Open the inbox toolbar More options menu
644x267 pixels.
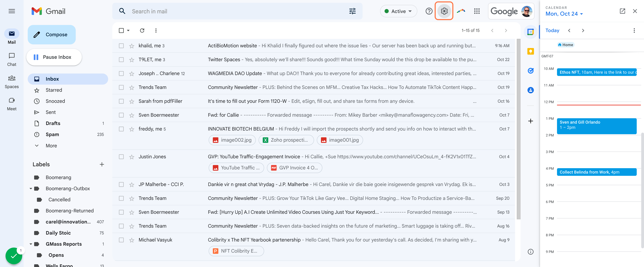tap(156, 31)
